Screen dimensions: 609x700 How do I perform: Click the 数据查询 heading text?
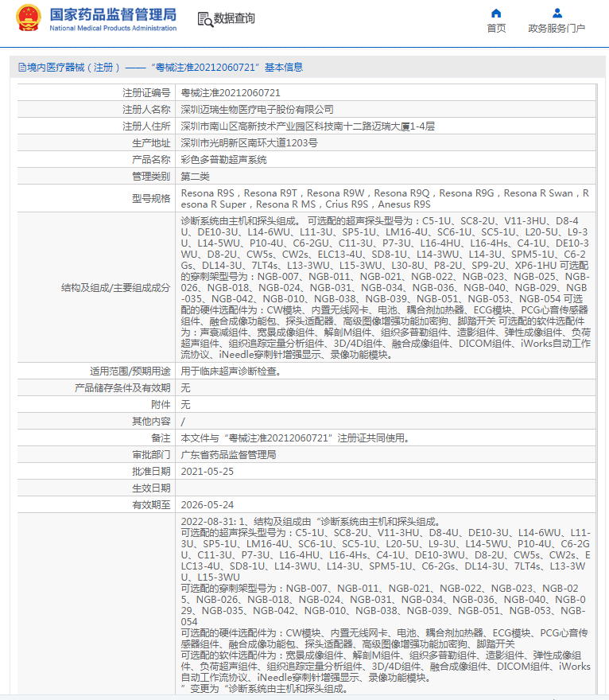pos(235,18)
